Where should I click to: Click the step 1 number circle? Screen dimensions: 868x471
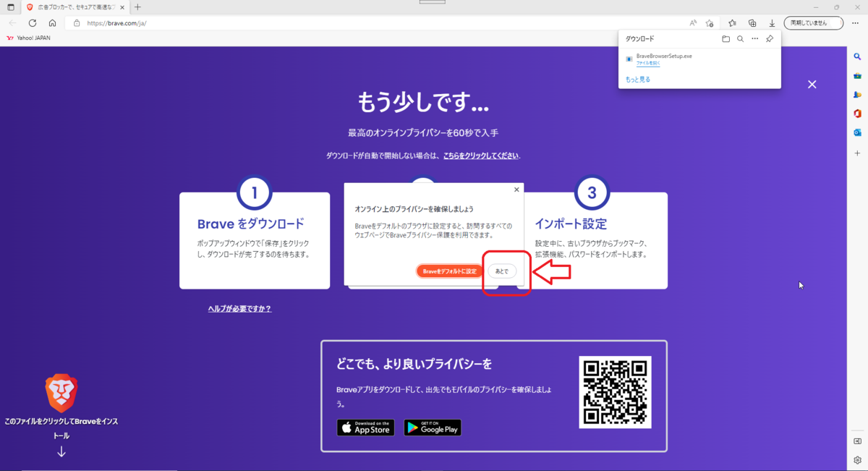pyautogui.click(x=255, y=192)
